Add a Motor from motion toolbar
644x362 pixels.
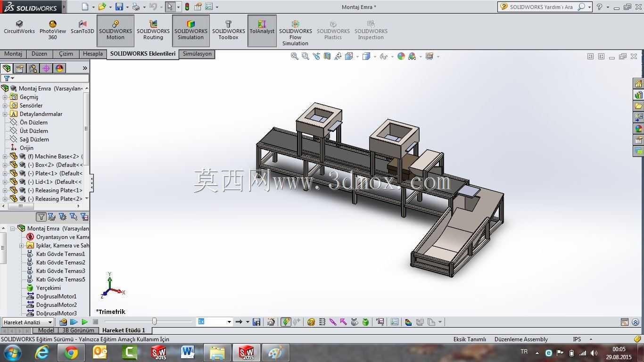(311, 322)
